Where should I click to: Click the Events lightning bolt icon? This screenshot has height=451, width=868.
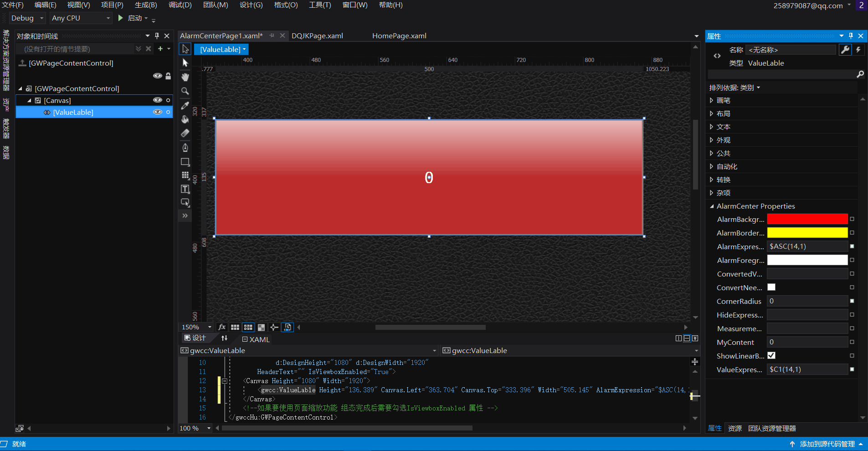(x=858, y=50)
